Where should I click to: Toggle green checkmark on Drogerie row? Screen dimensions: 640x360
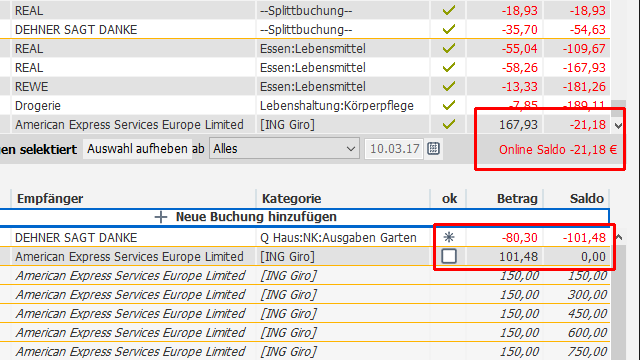click(449, 105)
